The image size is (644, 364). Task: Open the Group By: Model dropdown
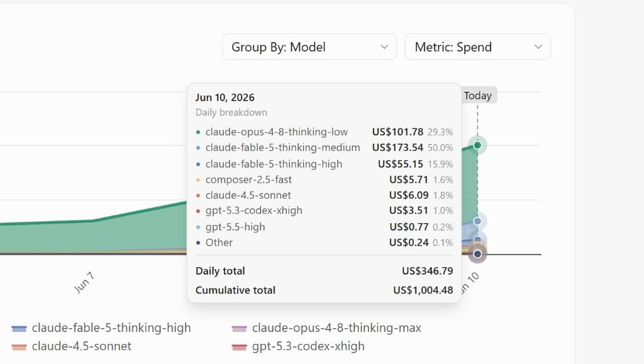pos(309,47)
